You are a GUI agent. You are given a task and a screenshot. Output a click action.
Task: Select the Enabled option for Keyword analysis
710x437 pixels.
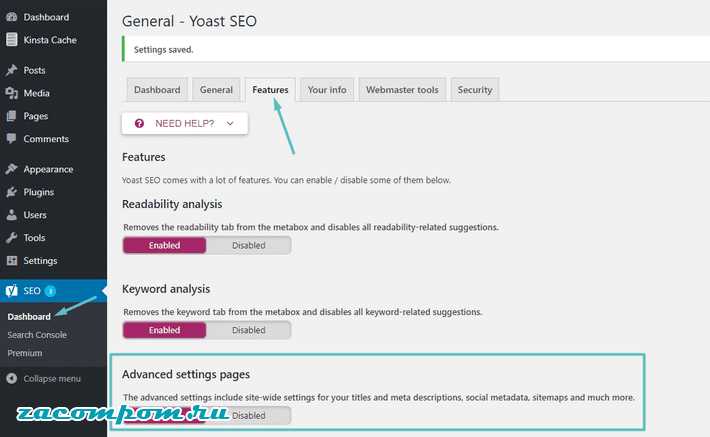click(x=164, y=330)
